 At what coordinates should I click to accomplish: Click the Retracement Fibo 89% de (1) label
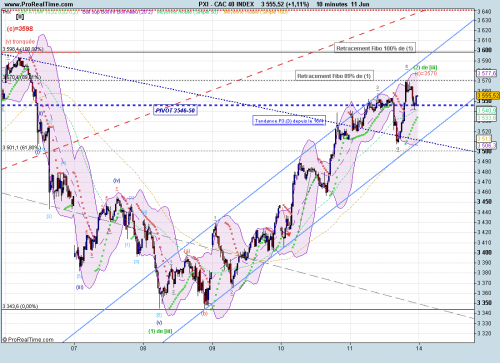pyautogui.click(x=334, y=76)
